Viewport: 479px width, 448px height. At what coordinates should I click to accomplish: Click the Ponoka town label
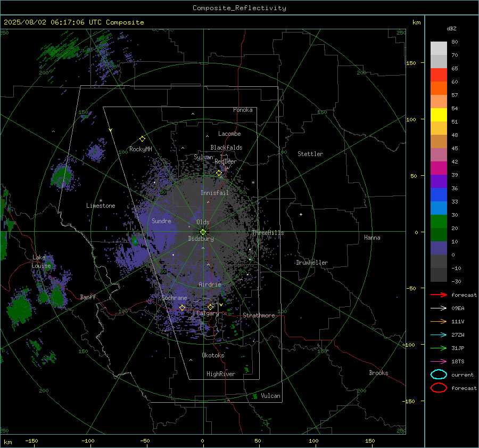point(243,110)
